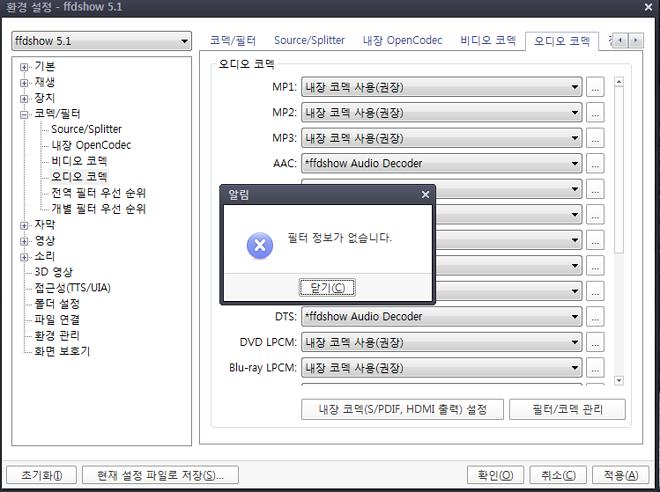Click the ellipsis button next to DTS
The height and width of the screenshot is (492, 660).
(x=595, y=317)
